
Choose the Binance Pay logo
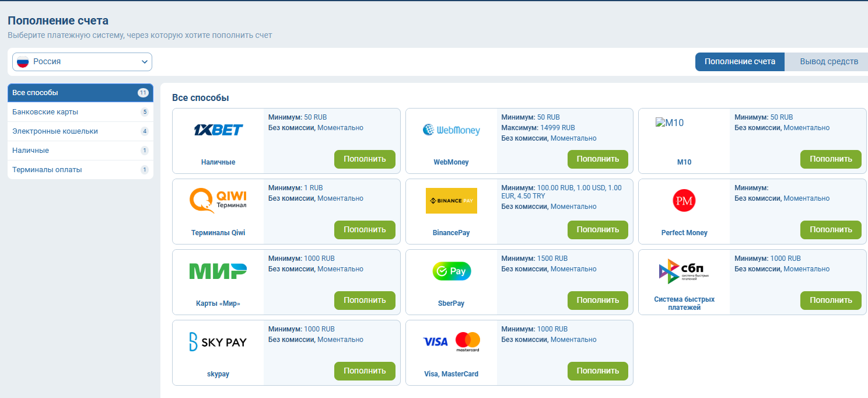tap(451, 200)
